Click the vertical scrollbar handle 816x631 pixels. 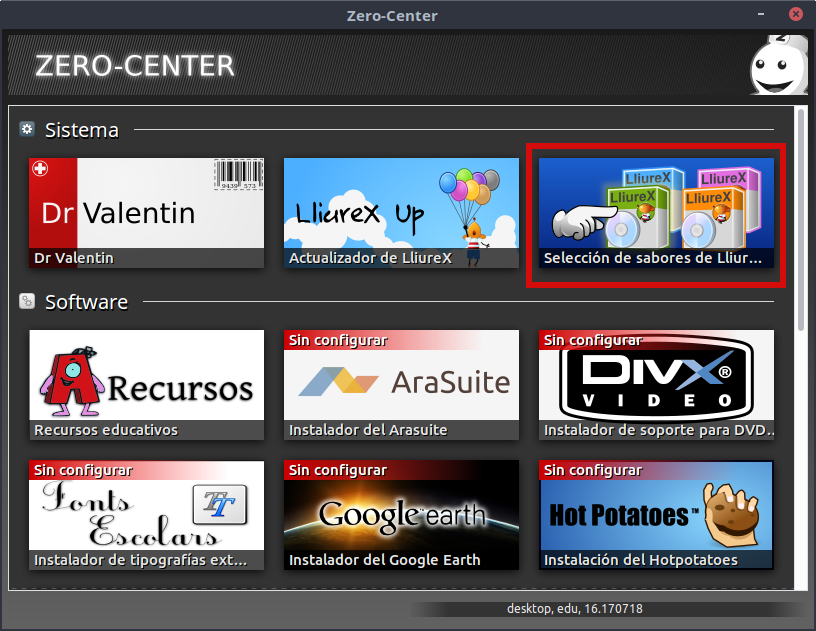(x=800, y=220)
